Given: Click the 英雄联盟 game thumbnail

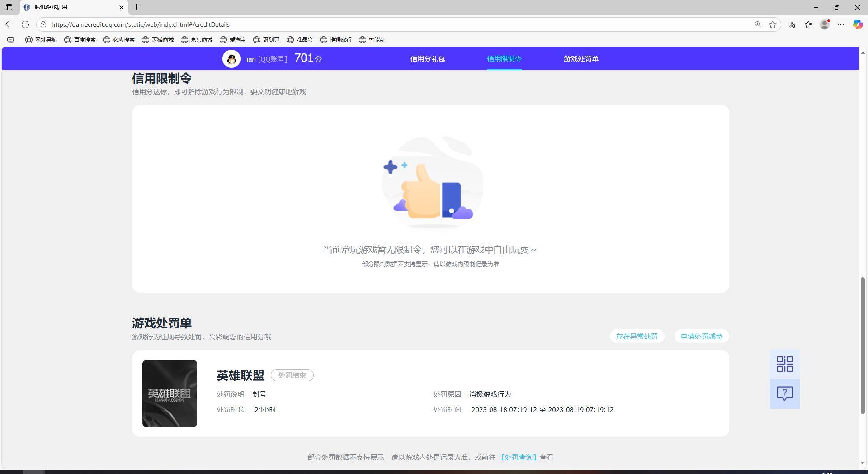Looking at the screenshot, I should [170, 393].
